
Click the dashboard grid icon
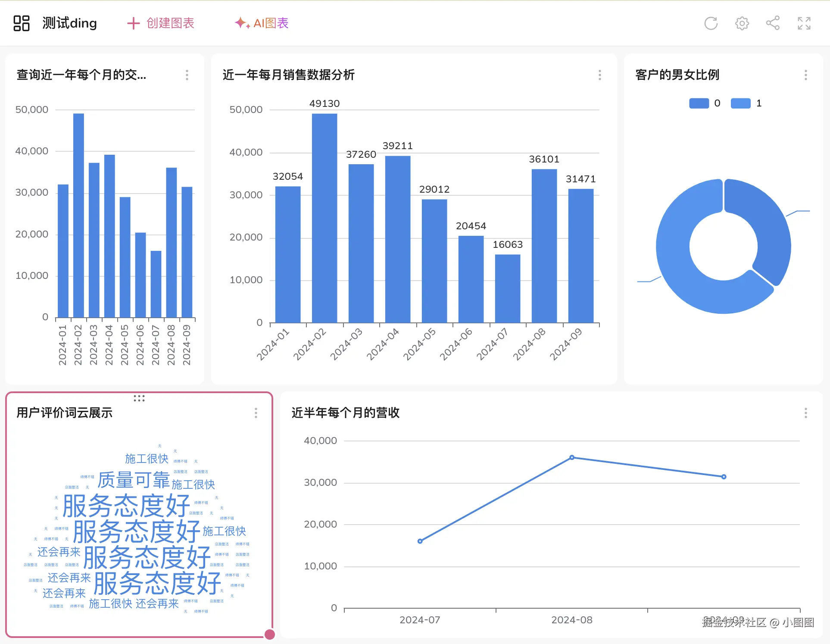[x=21, y=23]
